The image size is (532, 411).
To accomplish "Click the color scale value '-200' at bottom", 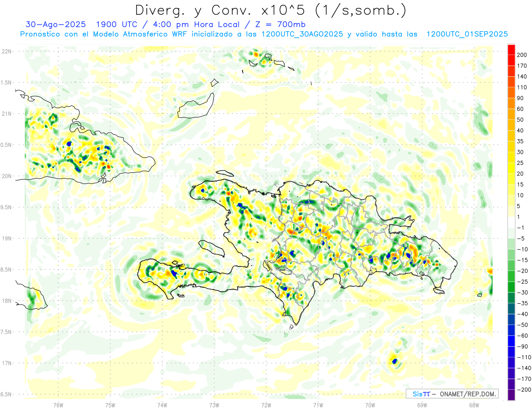I will pos(524,390).
